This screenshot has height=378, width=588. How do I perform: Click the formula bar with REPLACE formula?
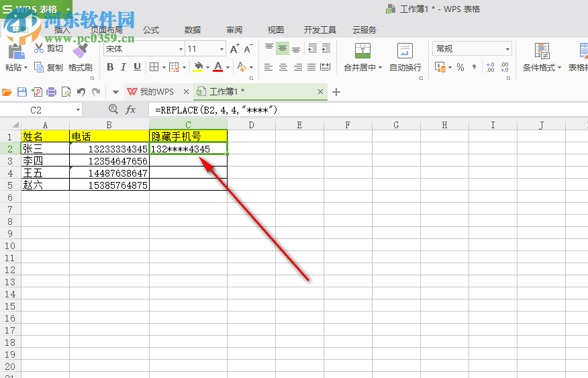pyautogui.click(x=369, y=110)
